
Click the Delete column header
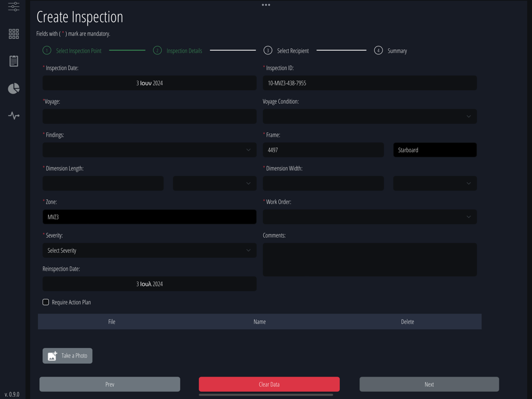coord(408,322)
